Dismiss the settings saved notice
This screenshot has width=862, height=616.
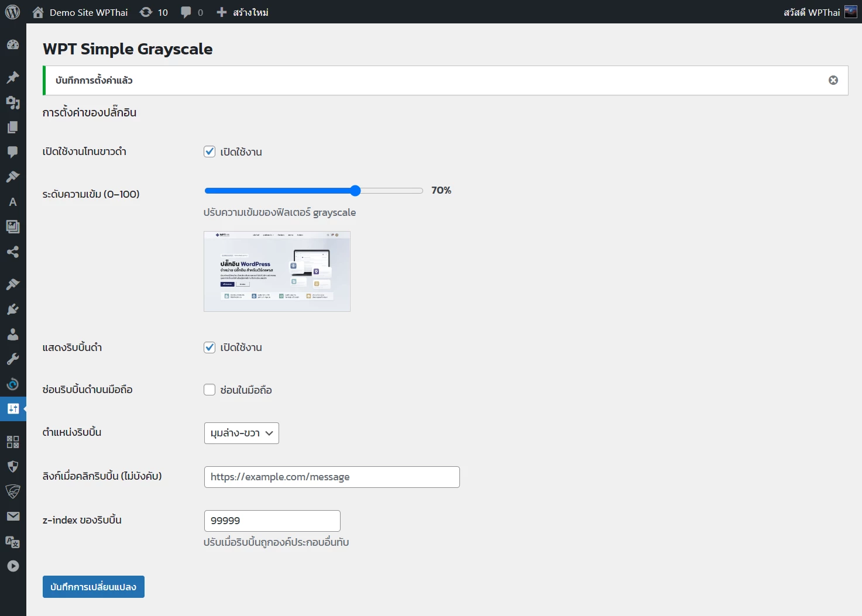coord(833,80)
